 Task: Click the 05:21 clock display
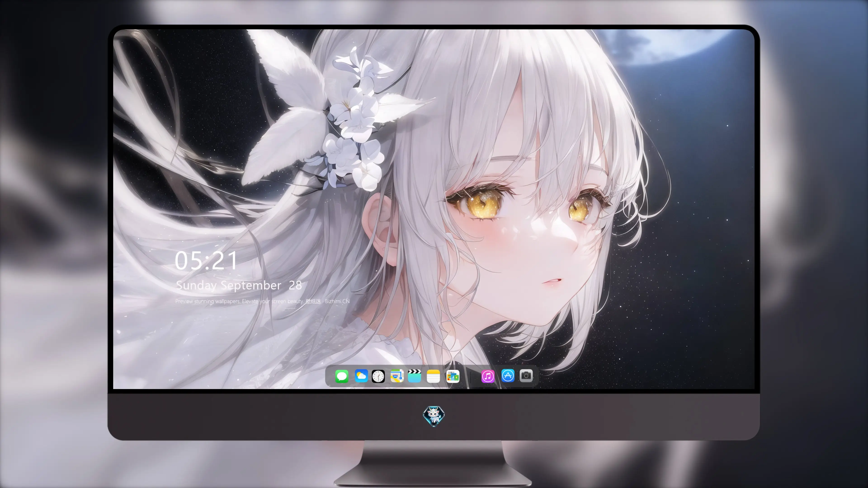click(x=206, y=261)
